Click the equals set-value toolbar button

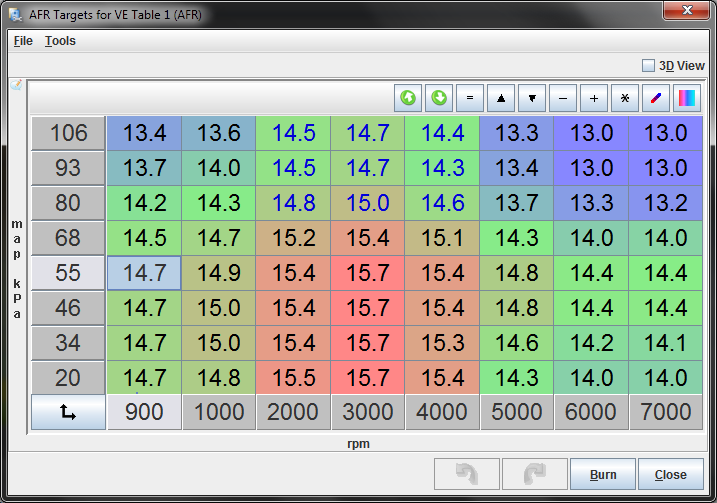[x=470, y=98]
